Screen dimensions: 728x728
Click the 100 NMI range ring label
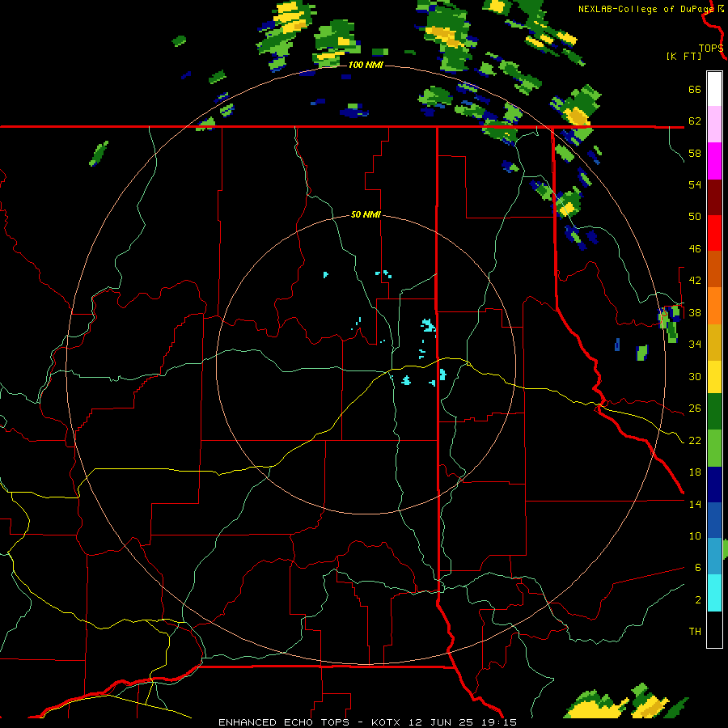pyautogui.click(x=366, y=65)
